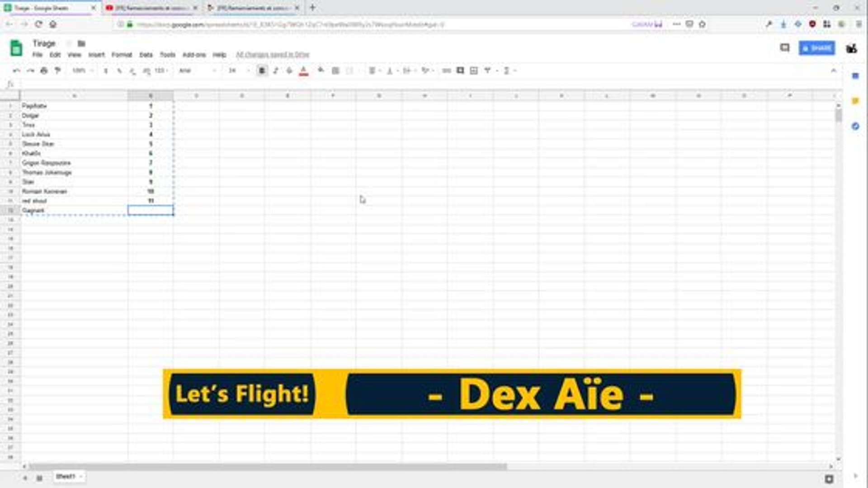Select the Sheet1 tab
The image size is (868, 488).
tap(68, 477)
